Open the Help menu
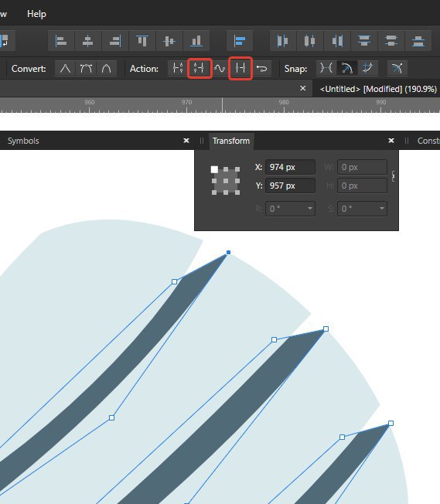Image resolution: width=440 pixels, height=504 pixels. click(36, 14)
